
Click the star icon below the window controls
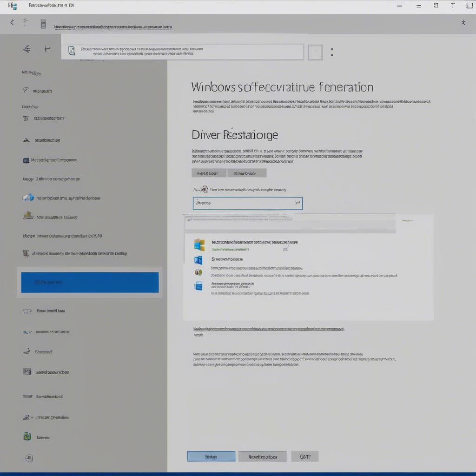coord(463,22)
